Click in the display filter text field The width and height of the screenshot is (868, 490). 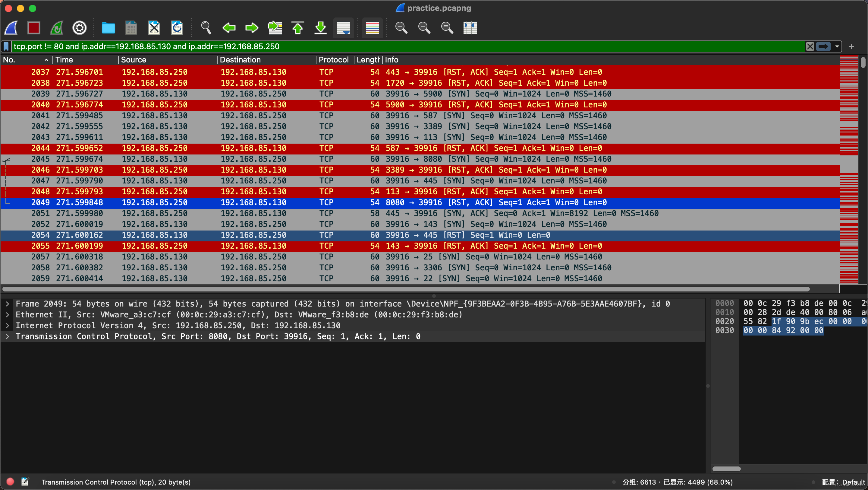(x=404, y=46)
